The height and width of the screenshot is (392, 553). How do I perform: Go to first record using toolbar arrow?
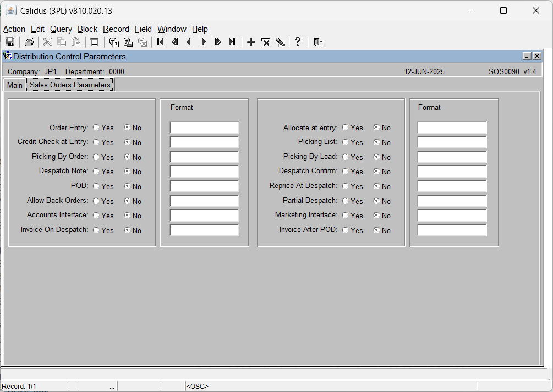161,42
